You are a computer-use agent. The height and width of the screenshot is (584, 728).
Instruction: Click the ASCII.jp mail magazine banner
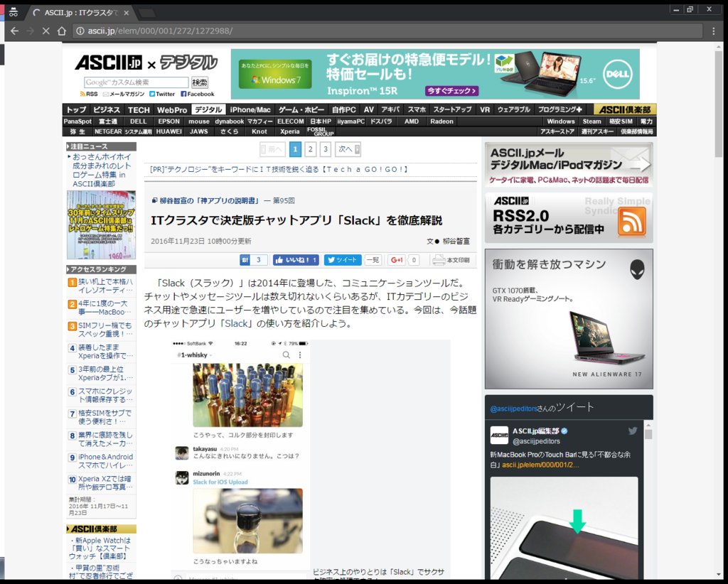(x=569, y=165)
